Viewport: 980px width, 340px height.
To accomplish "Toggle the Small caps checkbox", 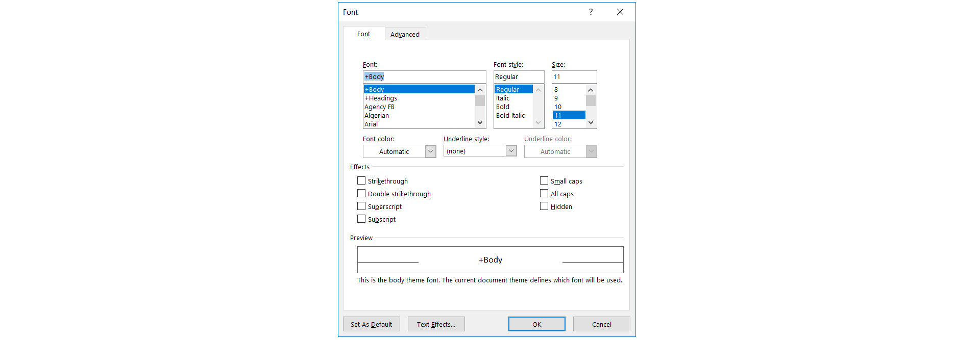I will (x=544, y=181).
